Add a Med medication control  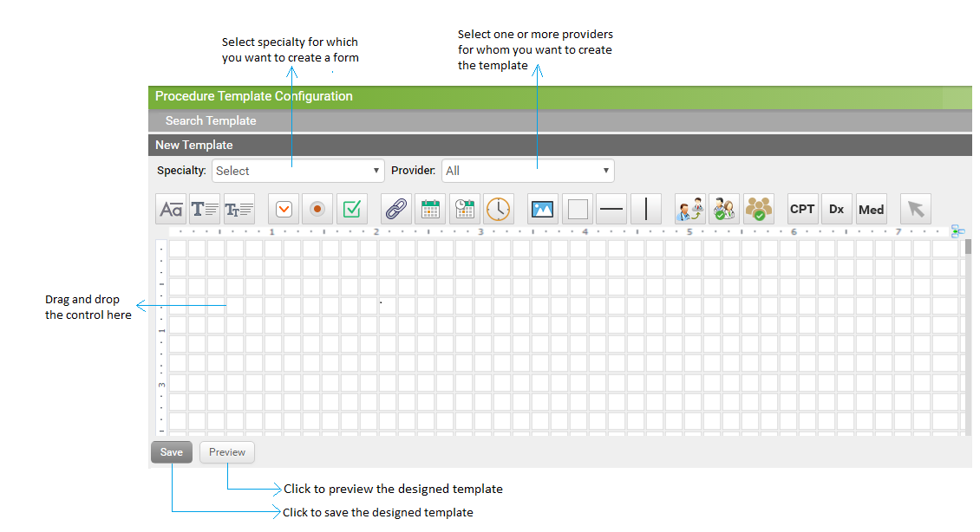(x=872, y=209)
